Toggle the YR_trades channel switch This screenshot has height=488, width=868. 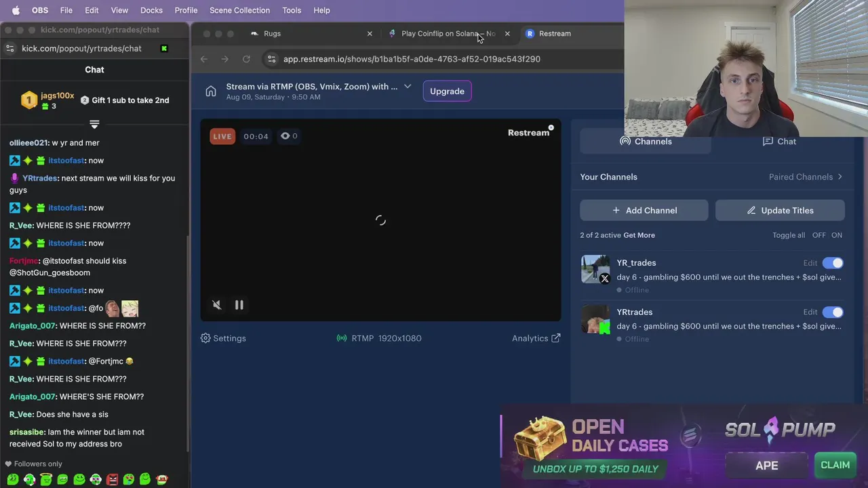point(833,263)
